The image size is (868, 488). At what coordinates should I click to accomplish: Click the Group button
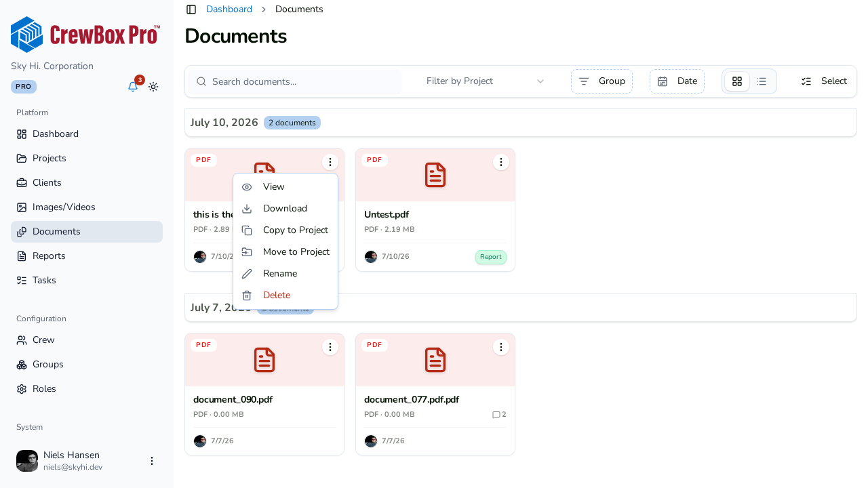pos(601,81)
